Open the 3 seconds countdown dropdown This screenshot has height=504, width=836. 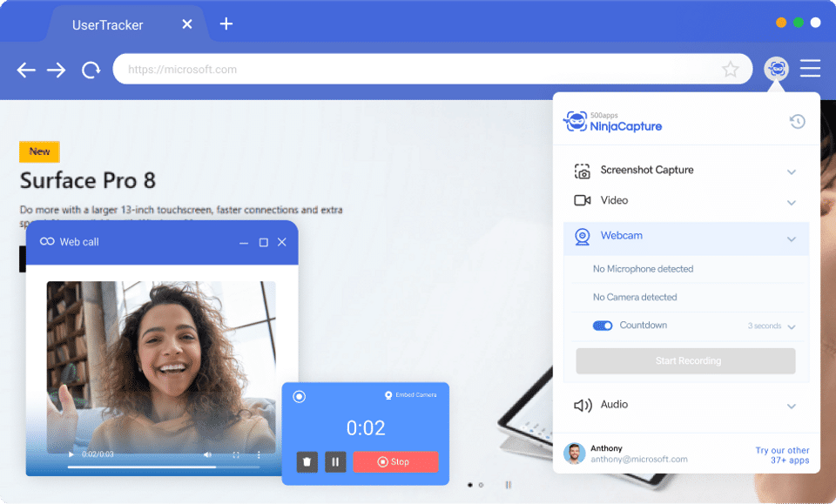pyautogui.click(x=772, y=326)
